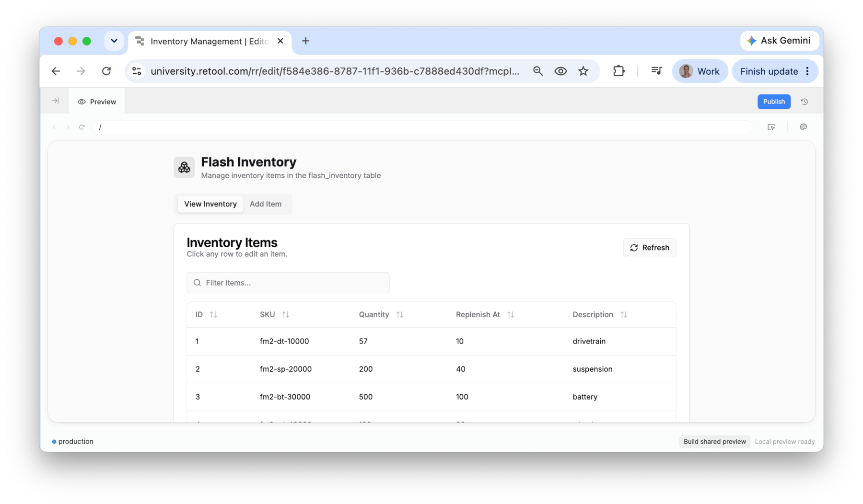Switch to the Add Item tab

click(x=266, y=204)
